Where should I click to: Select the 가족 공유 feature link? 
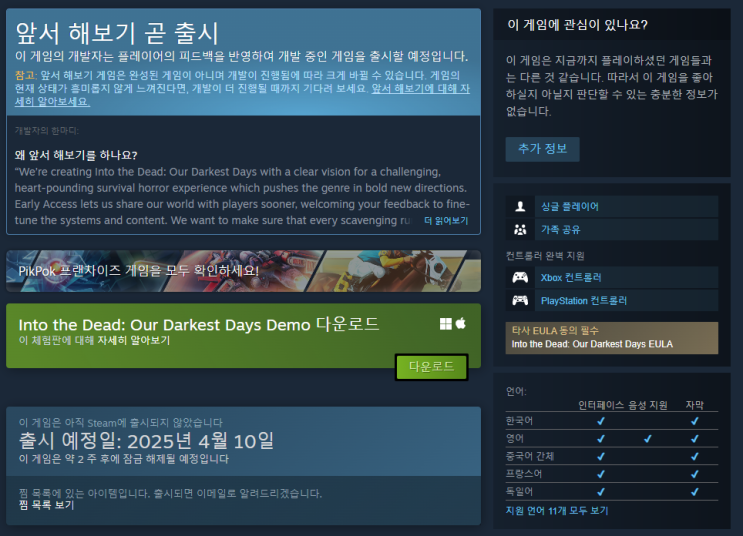tap(561, 230)
